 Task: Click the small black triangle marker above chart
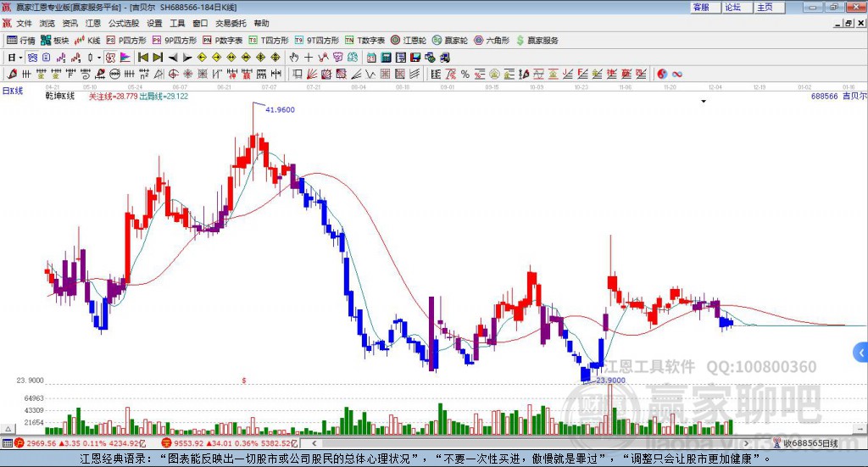(704, 101)
